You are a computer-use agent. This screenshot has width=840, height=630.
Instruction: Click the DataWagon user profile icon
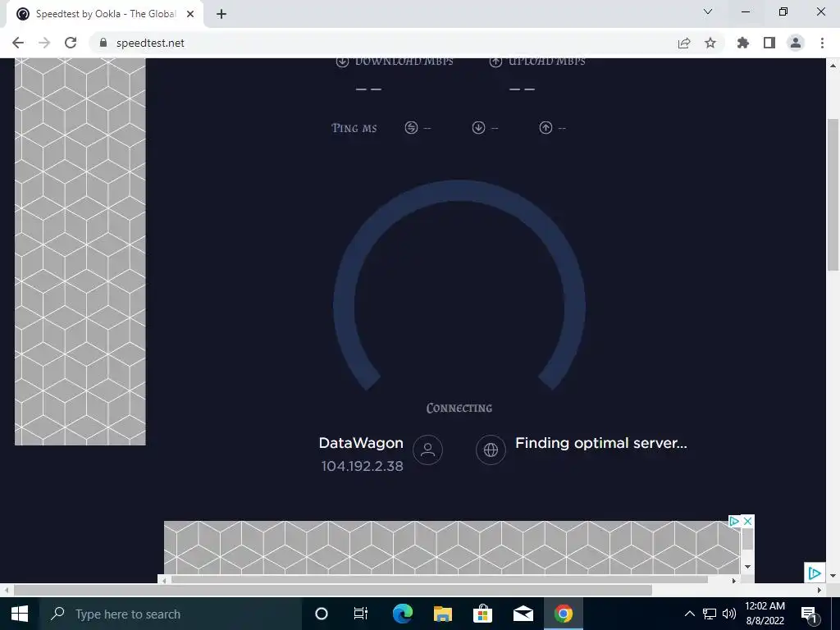pyautogui.click(x=427, y=450)
